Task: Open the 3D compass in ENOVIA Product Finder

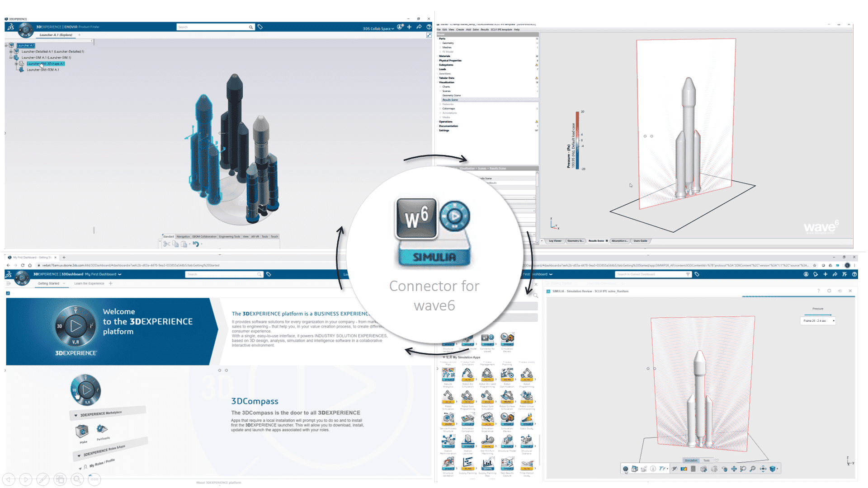Action: pyautogui.click(x=25, y=30)
